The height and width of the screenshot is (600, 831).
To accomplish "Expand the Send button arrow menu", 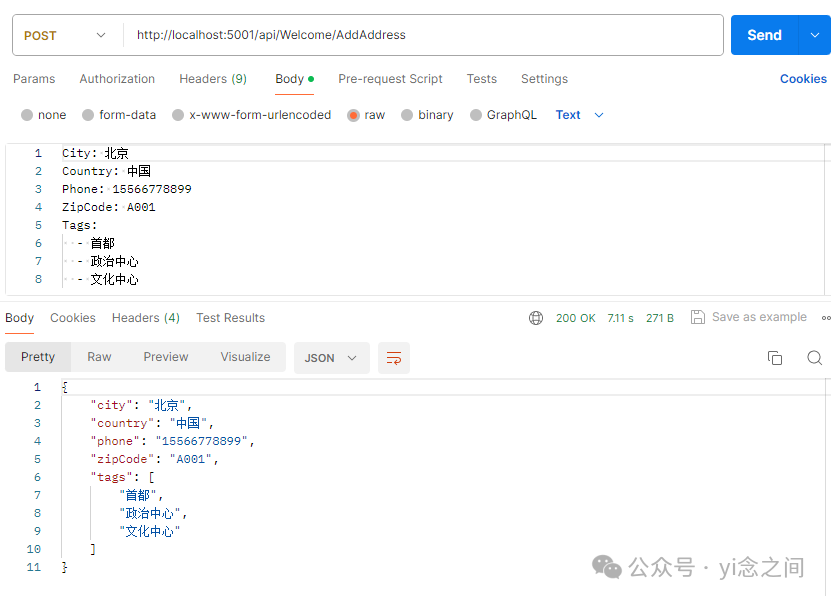I will [x=815, y=35].
